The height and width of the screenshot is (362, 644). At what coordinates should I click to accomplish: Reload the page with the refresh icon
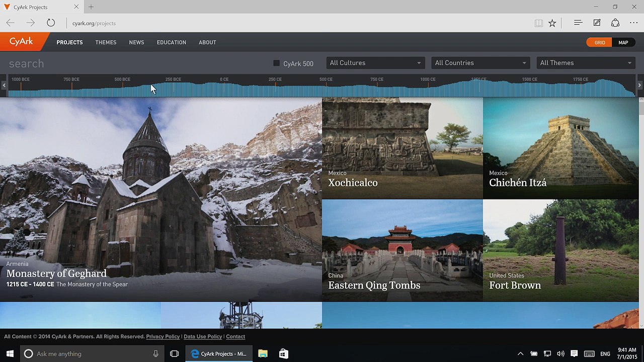51,23
